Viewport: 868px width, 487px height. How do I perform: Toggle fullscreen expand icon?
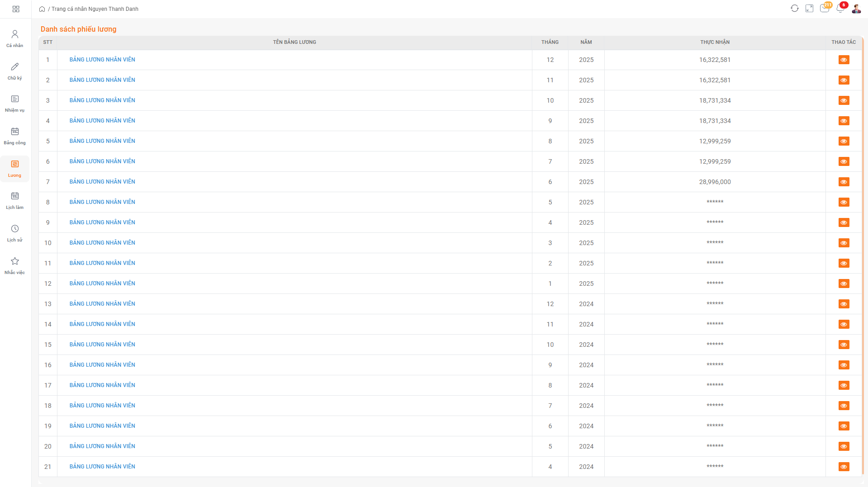coord(809,9)
